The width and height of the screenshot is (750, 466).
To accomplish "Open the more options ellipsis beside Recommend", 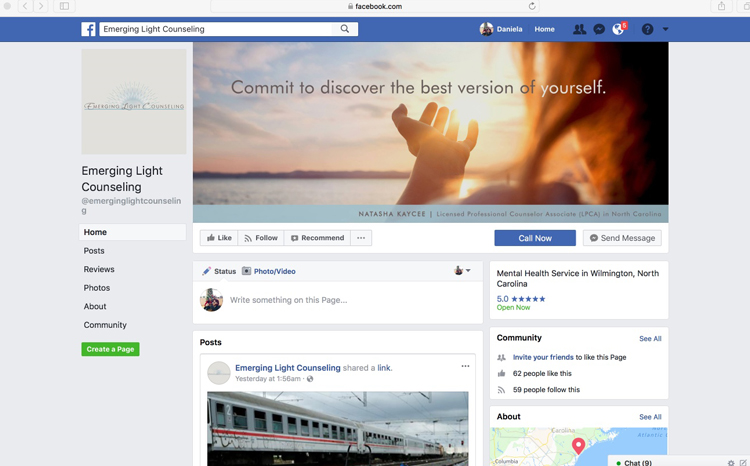I will [x=361, y=238].
